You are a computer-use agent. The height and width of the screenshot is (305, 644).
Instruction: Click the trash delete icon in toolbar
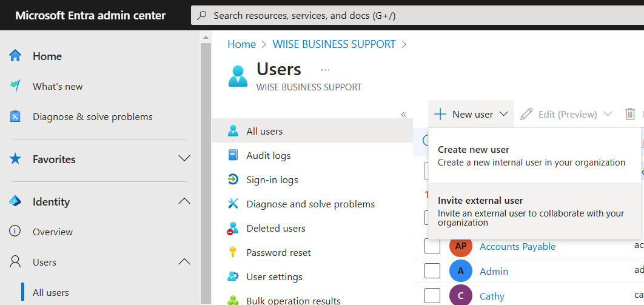pos(630,114)
